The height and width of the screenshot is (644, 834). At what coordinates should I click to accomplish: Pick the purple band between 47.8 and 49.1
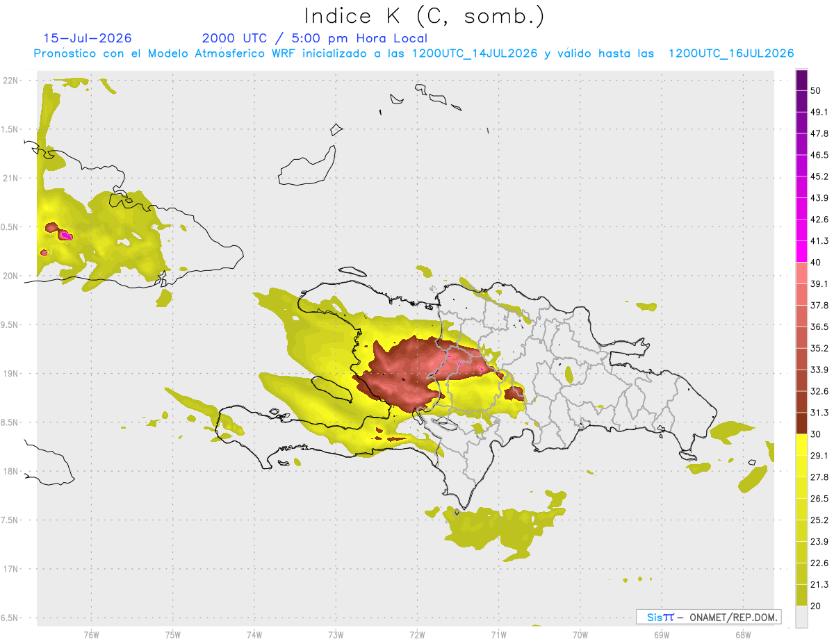pyautogui.click(x=801, y=123)
